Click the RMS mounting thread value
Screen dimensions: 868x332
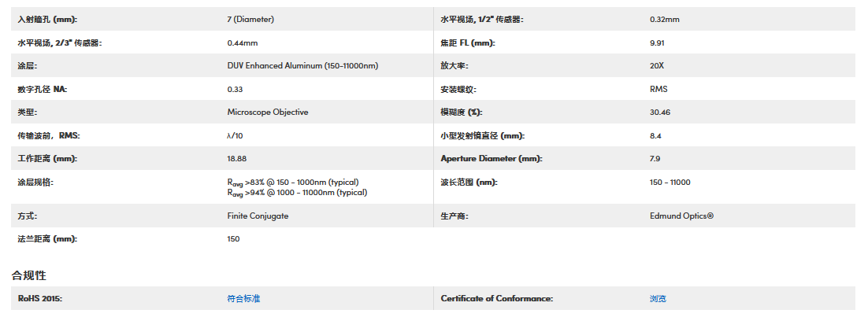[x=658, y=90]
